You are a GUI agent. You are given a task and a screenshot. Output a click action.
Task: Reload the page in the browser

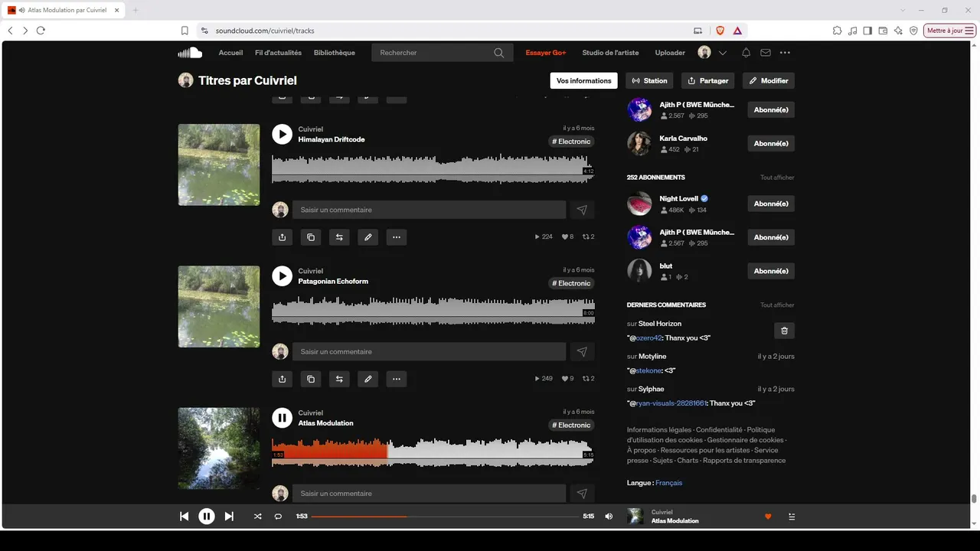tap(41, 31)
